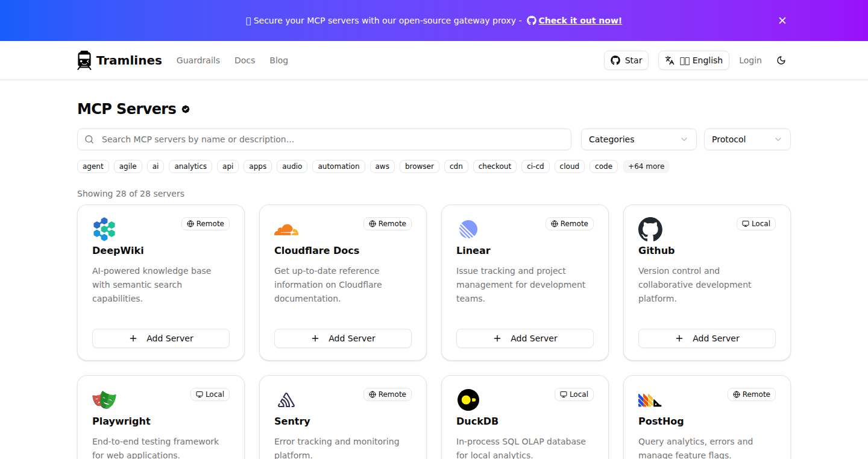Add the Github server
868x459 pixels.
click(707, 338)
